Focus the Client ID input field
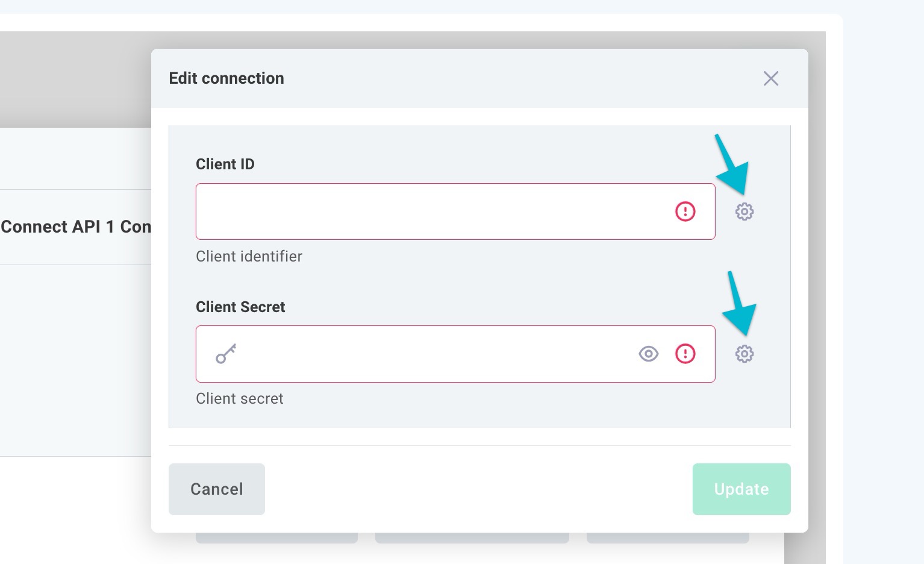The height and width of the screenshot is (564, 924). (x=434, y=211)
